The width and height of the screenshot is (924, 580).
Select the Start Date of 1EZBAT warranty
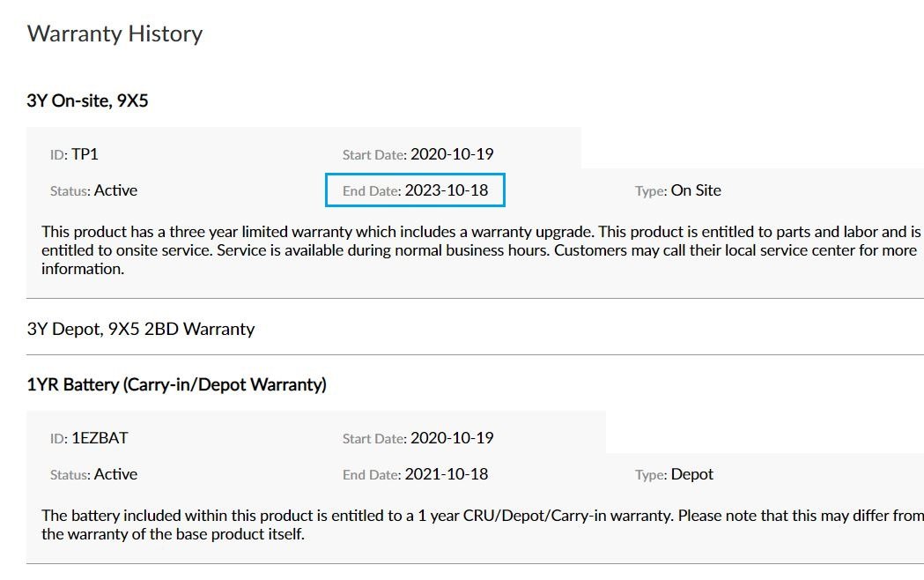[451, 438]
